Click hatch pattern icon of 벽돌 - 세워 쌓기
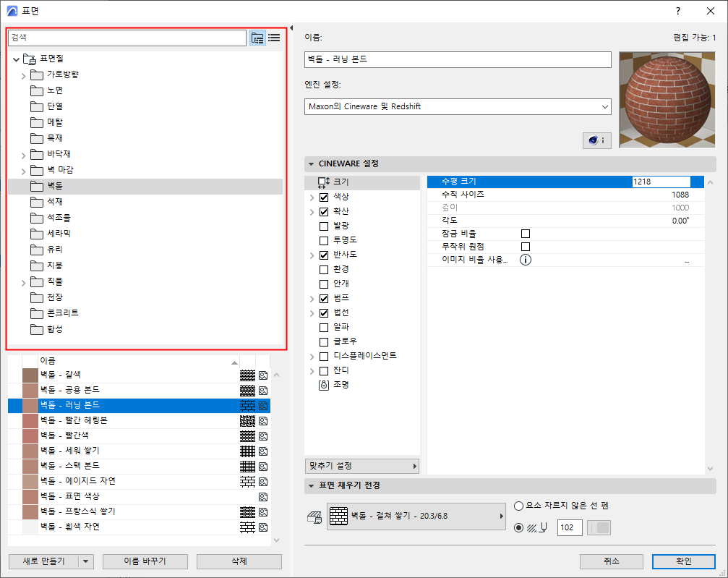Viewport: 728px width, 578px height. (247, 451)
